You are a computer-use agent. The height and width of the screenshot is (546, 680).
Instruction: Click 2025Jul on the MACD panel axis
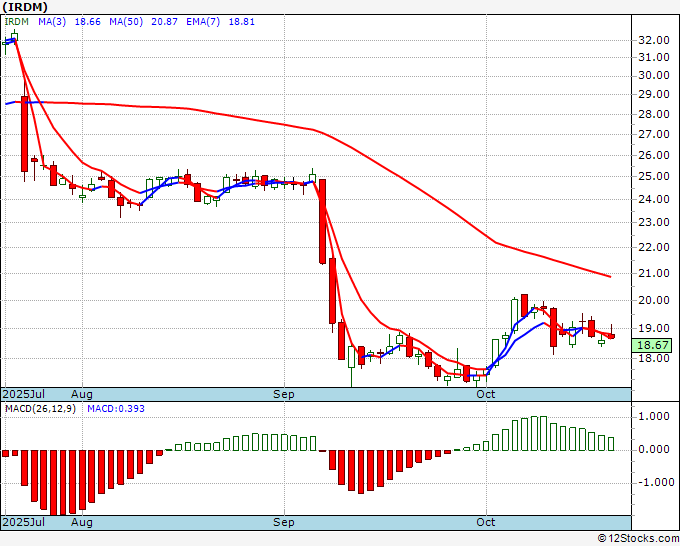pyautogui.click(x=24, y=522)
